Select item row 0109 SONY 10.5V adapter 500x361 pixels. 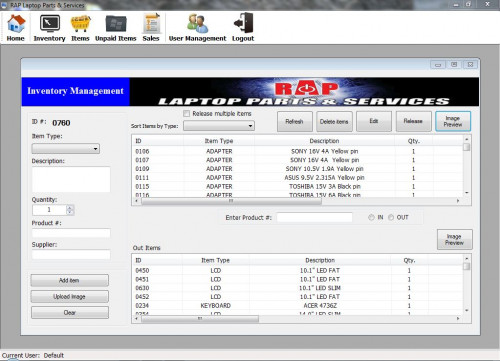pyautogui.click(x=297, y=169)
